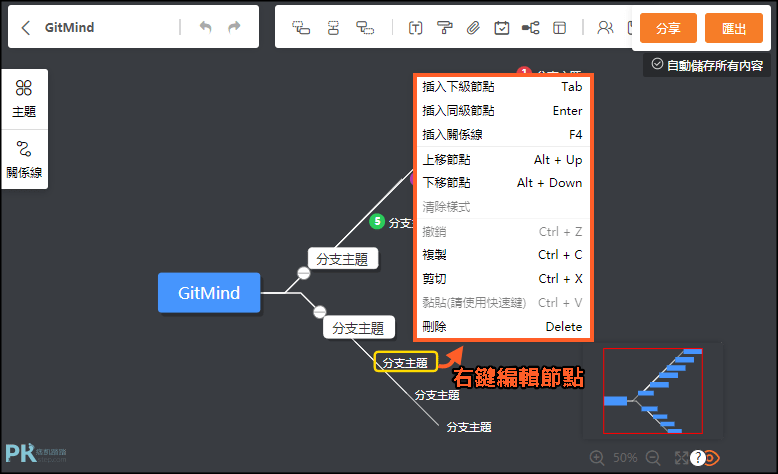Select the 關係線 relationship line tool
Screen dimensions: 778x474
pyautogui.click(x=24, y=159)
